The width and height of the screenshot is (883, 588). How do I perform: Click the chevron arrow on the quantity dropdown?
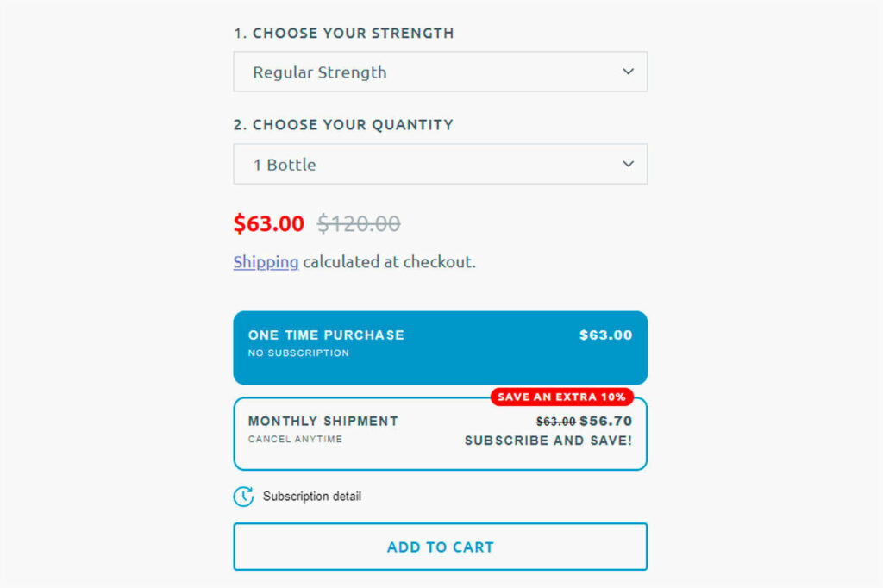tap(628, 164)
